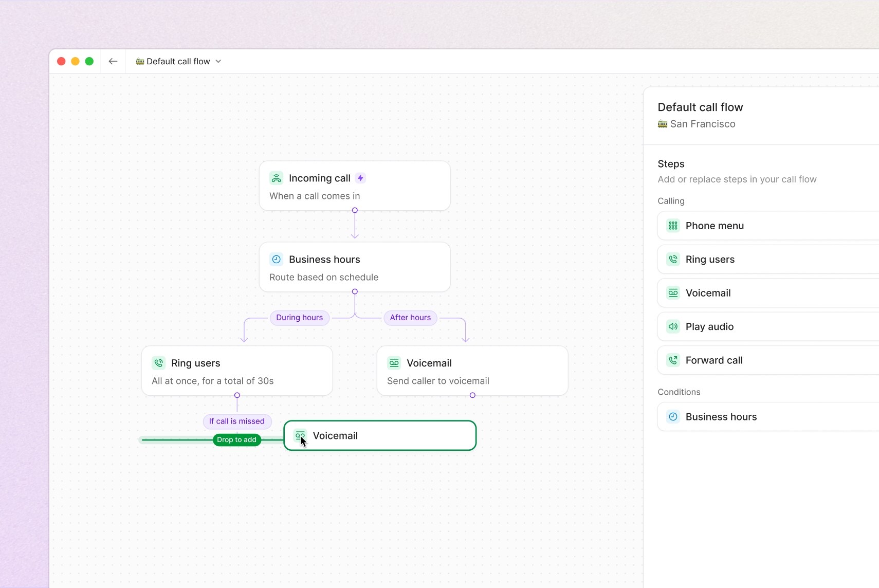
Task: Click the Play audio speaker icon
Action: [x=673, y=327]
